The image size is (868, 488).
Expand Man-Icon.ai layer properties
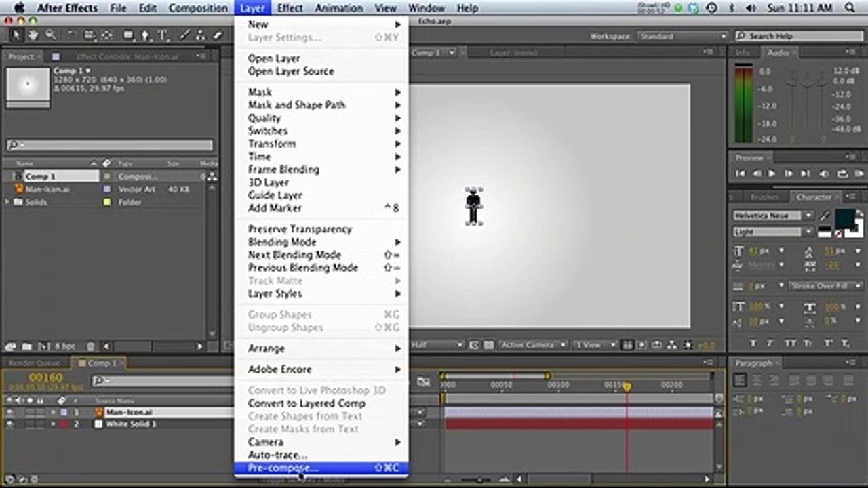53,412
